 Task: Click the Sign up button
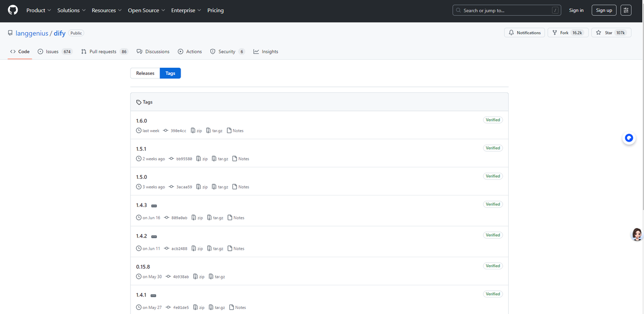point(604,10)
